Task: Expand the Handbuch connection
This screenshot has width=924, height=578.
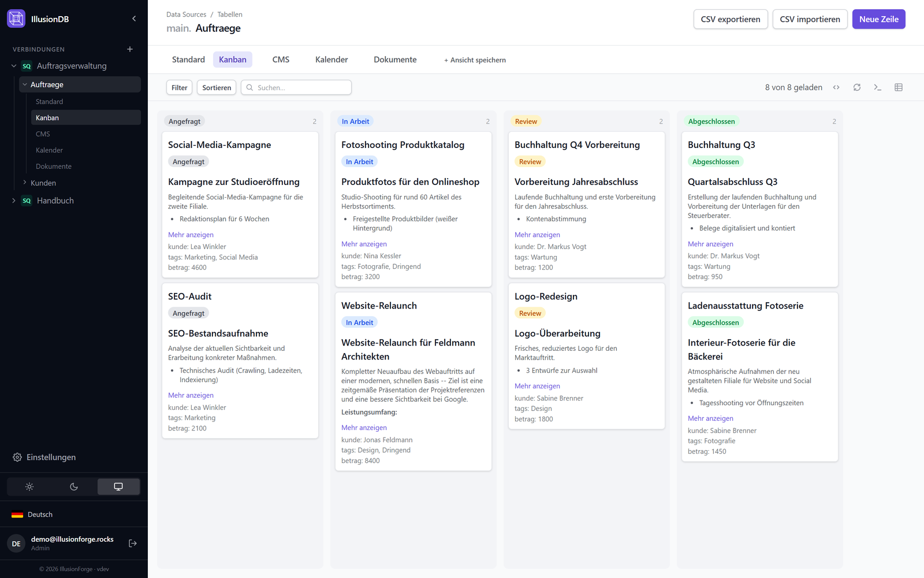Action: pos(14,201)
